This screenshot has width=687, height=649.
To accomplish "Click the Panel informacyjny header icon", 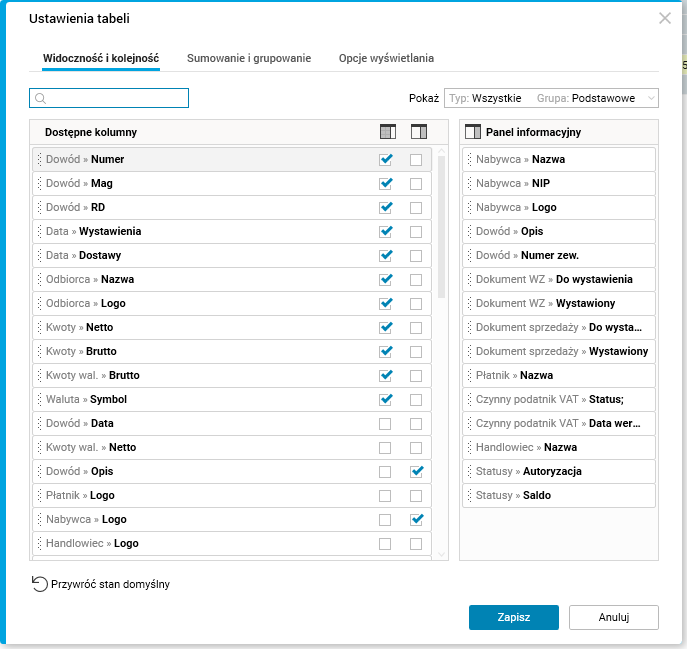I will (474, 132).
